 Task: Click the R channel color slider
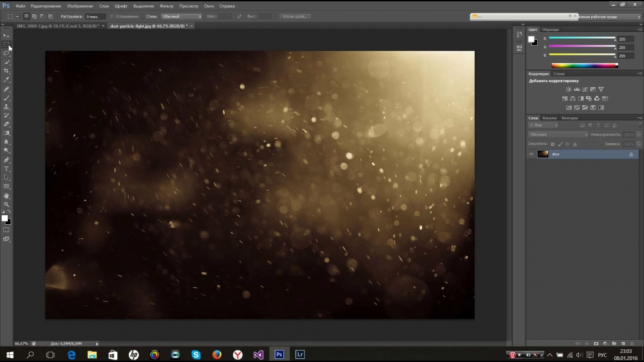coord(582,38)
